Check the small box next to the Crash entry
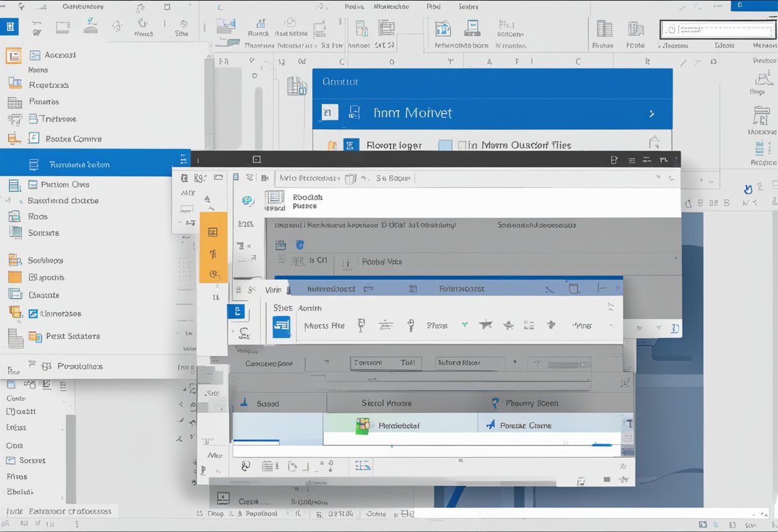The width and height of the screenshot is (778, 532). pyautogui.click(x=223, y=497)
